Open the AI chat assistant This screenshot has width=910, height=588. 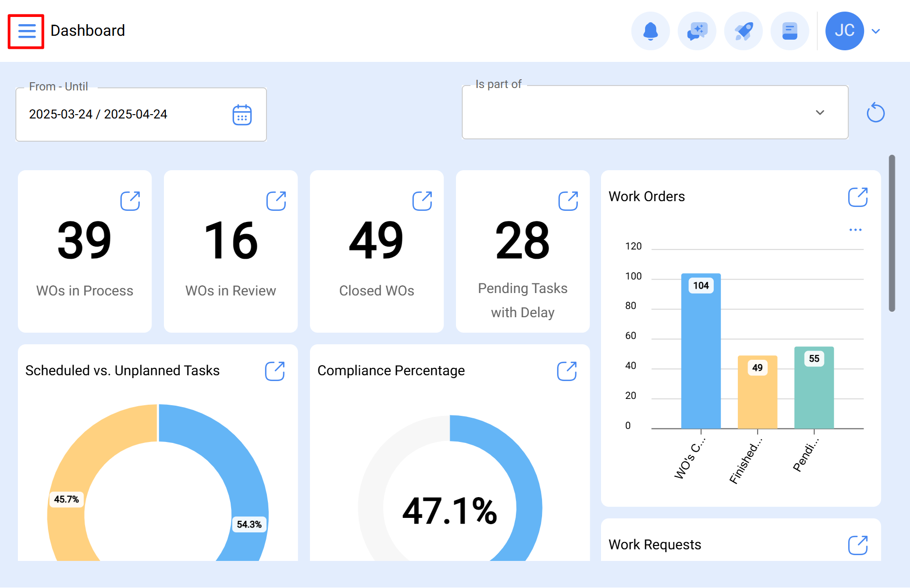point(697,30)
